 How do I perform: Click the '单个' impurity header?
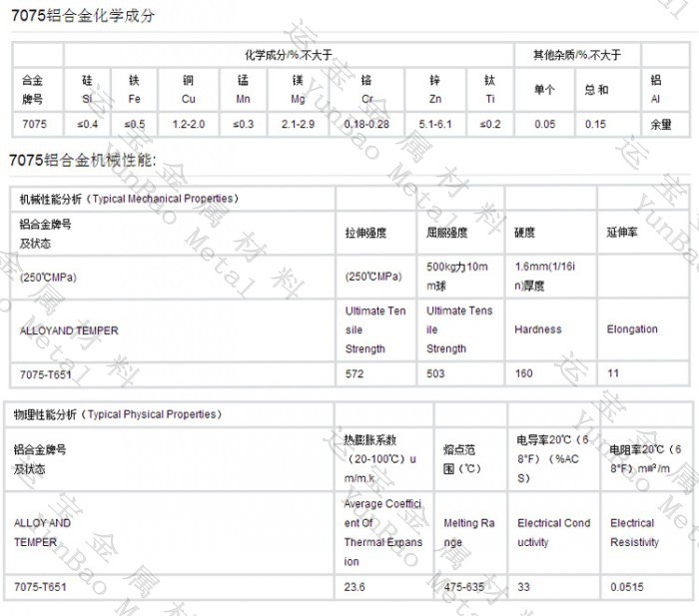tap(545, 90)
